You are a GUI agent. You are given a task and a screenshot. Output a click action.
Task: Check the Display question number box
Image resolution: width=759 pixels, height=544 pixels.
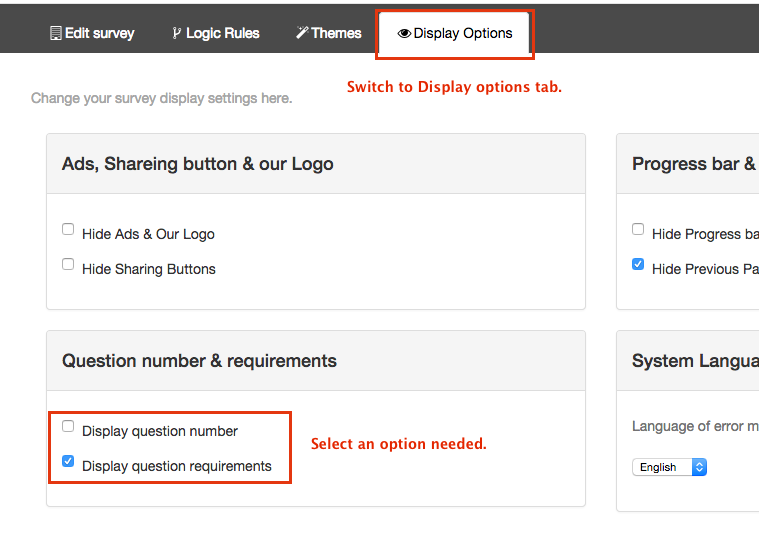68,426
